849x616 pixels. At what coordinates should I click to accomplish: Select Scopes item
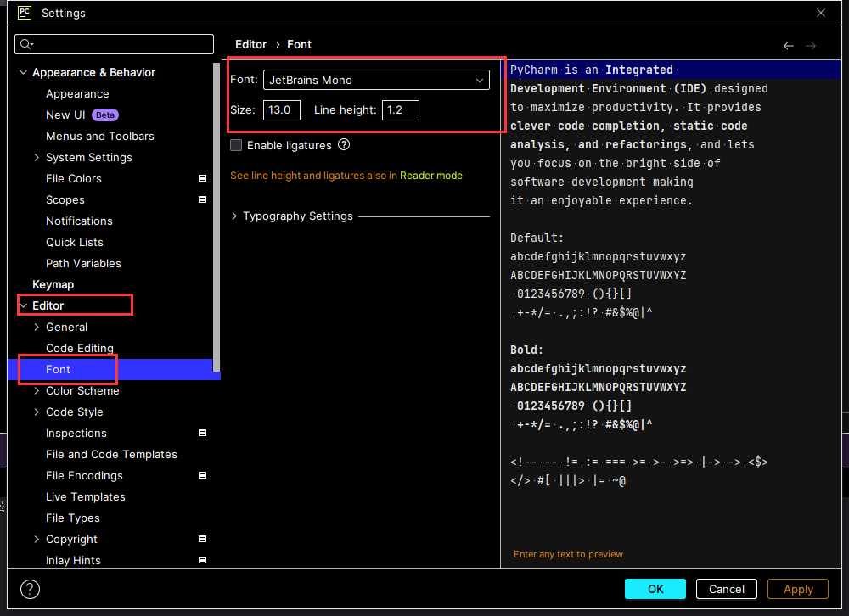pyautogui.click(x=65, y=199)
